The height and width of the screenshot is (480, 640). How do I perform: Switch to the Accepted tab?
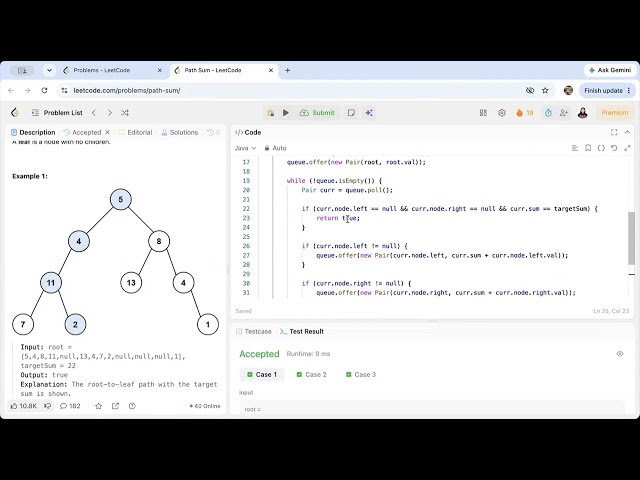(82, 132)
